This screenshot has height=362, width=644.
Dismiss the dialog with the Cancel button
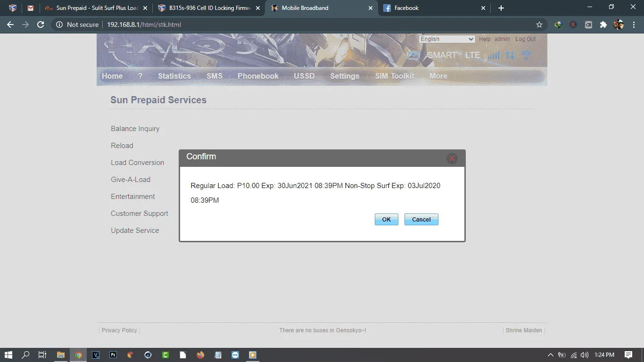(421, 220)
